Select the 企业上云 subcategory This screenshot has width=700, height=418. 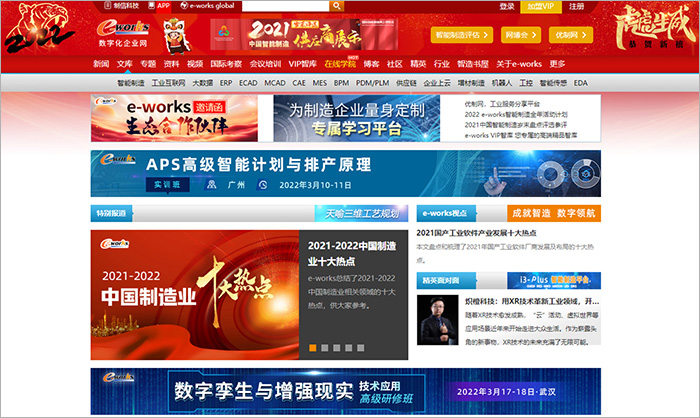tap(437, 83)
